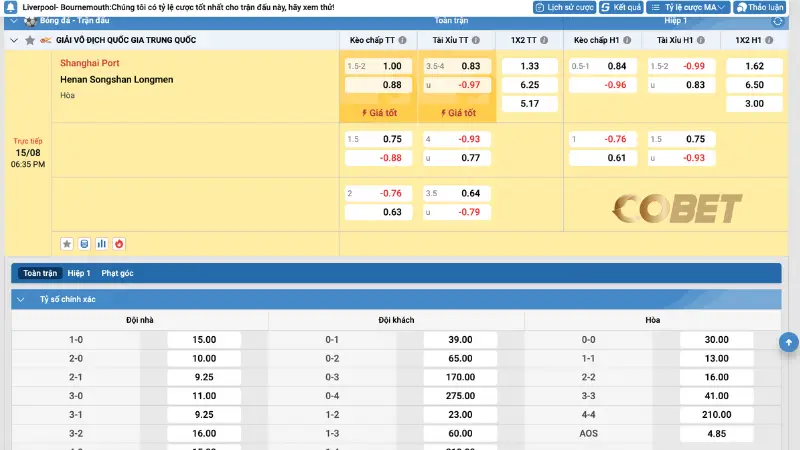Add match to favorites via star icon below teams
Screen dimensions: 800x450
point(67,243)
